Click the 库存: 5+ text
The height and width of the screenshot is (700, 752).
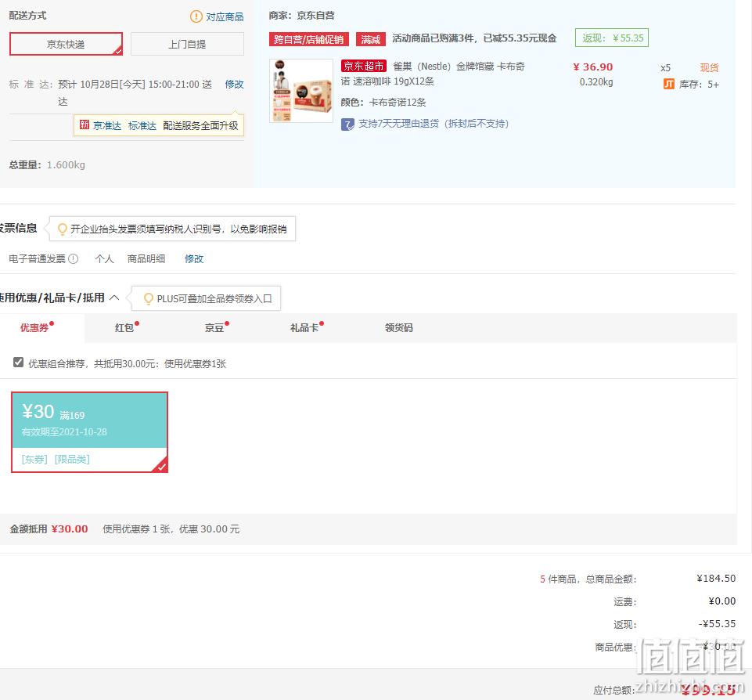(699, 85)
